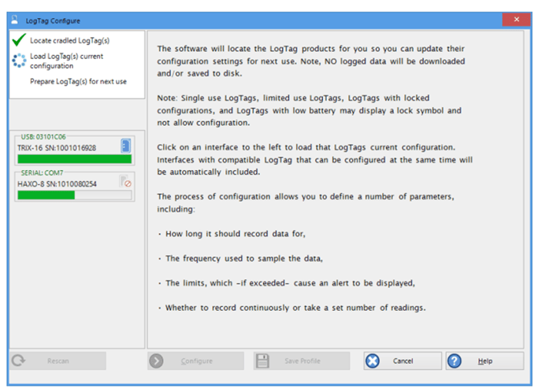Viewport: 542px width, 392px height.
Task: Click the Save Profile button label
Action: tap(303, 361)
